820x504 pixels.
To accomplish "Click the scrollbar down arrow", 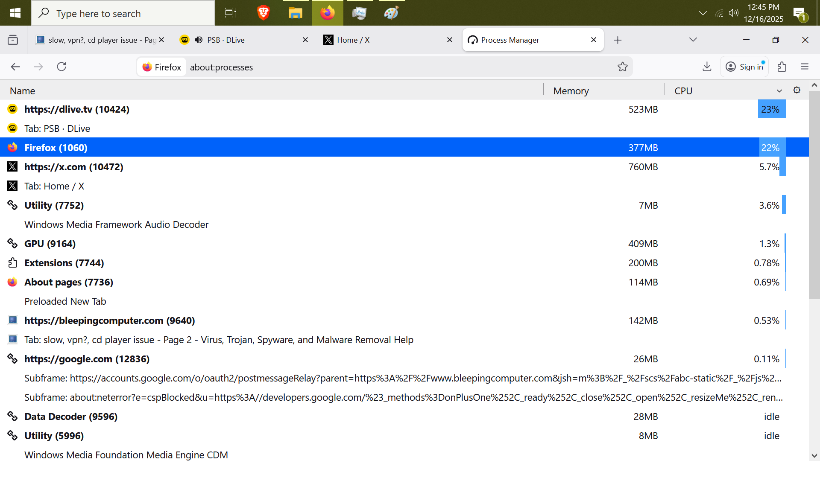I will 814,455.
